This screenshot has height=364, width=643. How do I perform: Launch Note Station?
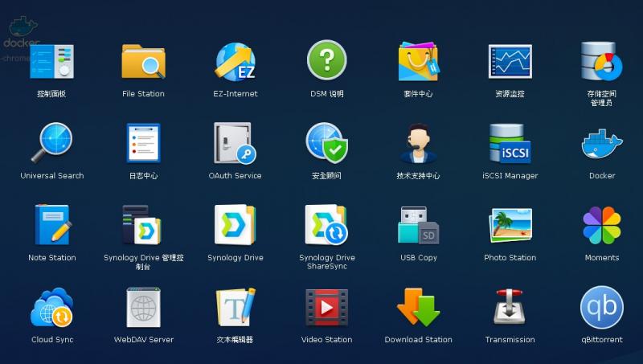(x=52, y=225)
